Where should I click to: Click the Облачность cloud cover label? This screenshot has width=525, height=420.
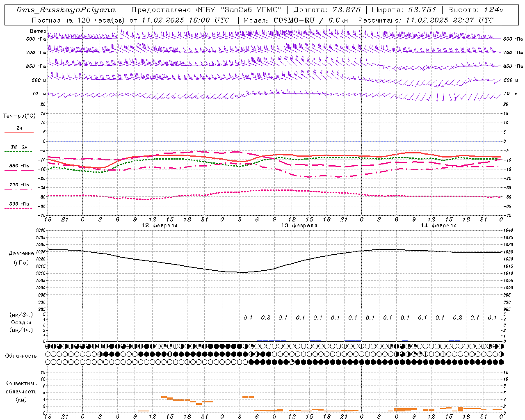(x=21, y=356)
